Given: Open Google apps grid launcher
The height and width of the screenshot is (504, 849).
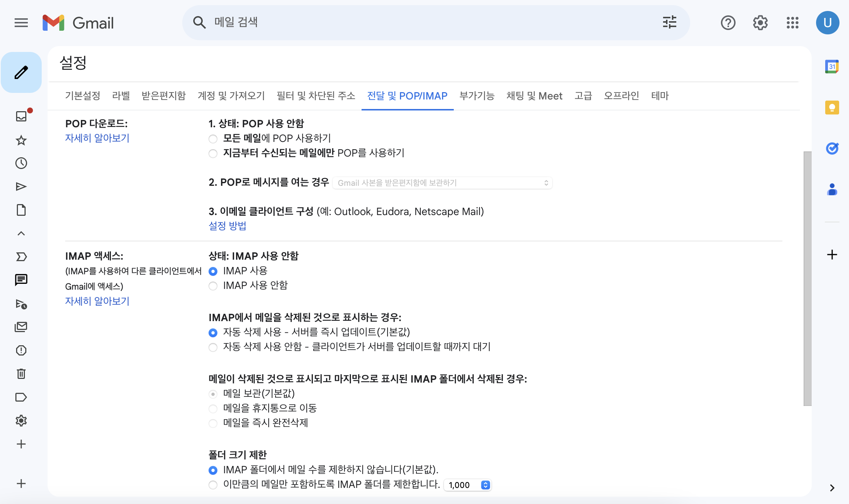Looking at the screenshot, I should coord(792,23).
